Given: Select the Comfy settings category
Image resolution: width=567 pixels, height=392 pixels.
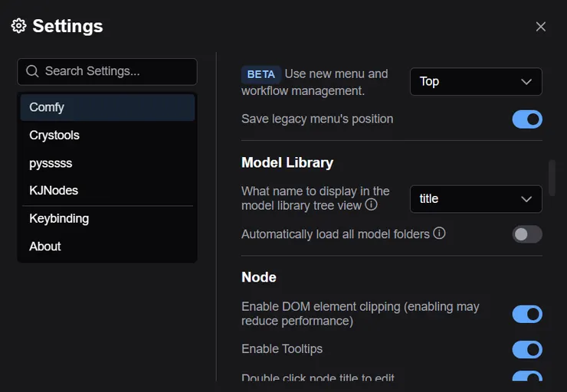Looking at the screenshot, I should tap(107, 107).
